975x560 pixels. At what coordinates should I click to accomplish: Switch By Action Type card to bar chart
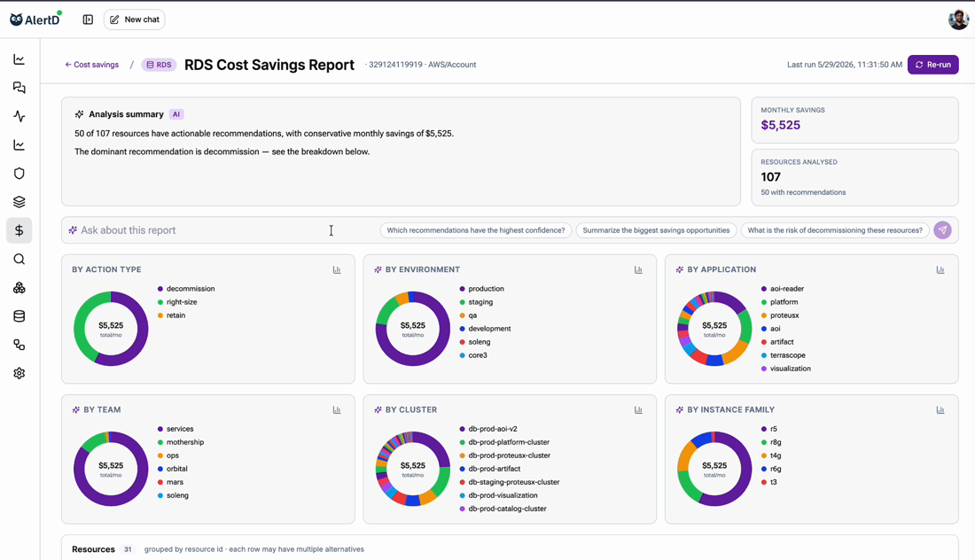click(337, 269)
